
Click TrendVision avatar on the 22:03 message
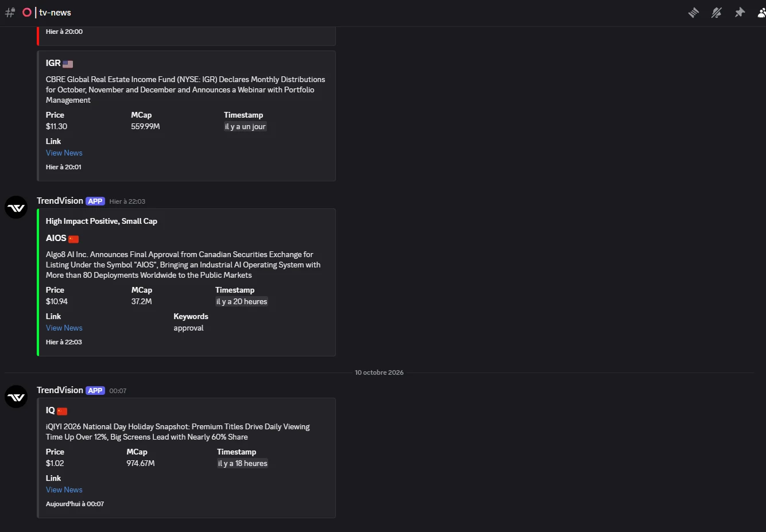tap(16, 207)
